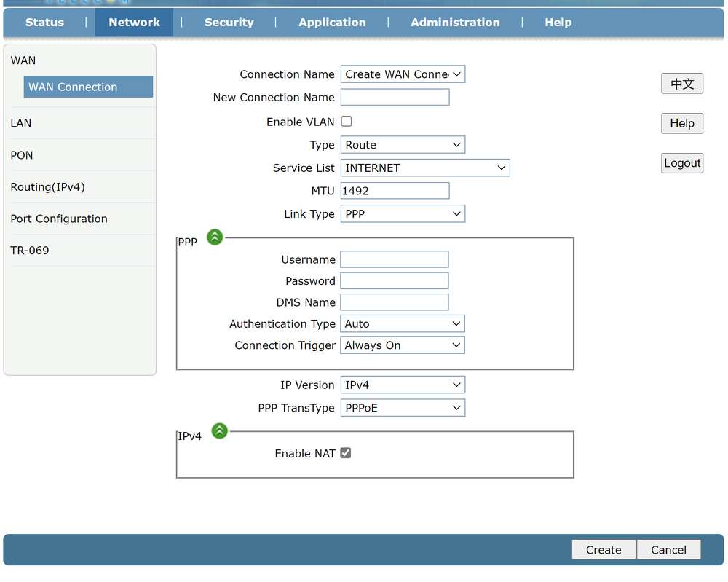This screenshot has height=582, width=728.
Task: Switch to the Security tab
Action: click(229, 23)
